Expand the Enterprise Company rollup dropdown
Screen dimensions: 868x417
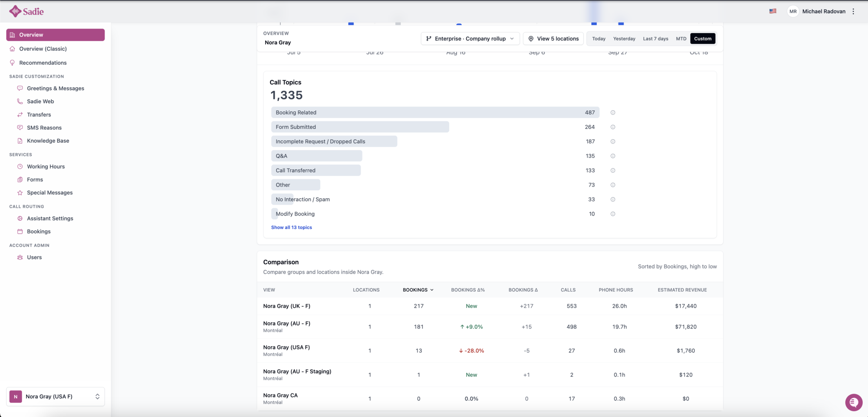pos(470,39)
